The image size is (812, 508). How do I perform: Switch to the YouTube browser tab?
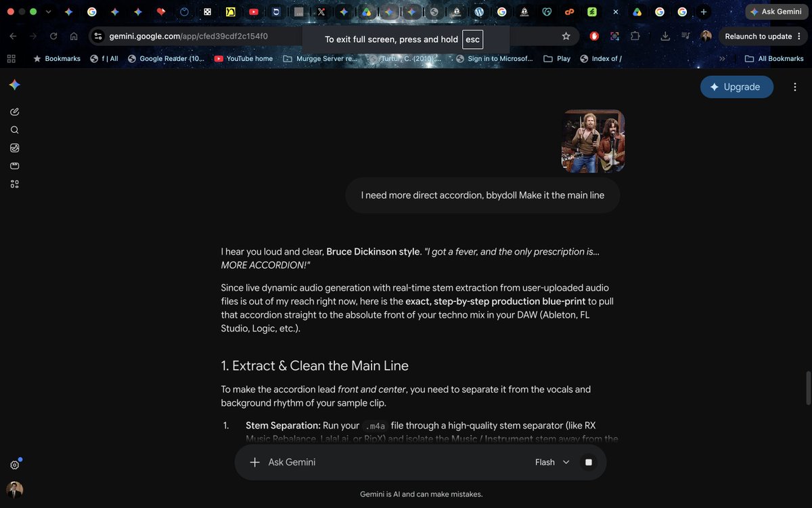click(253, 12)
